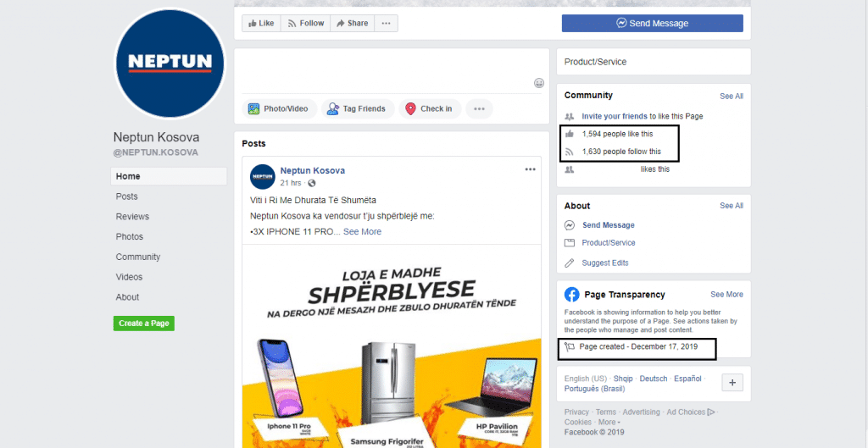Expand the More footer dropdown
Image resolution: width=868 pixels, height=448 pixels.
[x=609, y=422]
